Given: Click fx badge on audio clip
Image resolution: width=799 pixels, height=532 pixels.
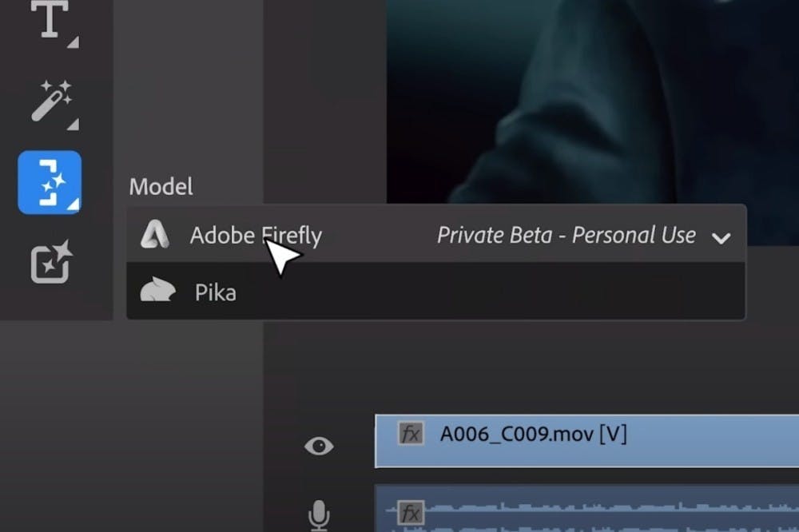Looking at the screenshot, I should 411,513.
